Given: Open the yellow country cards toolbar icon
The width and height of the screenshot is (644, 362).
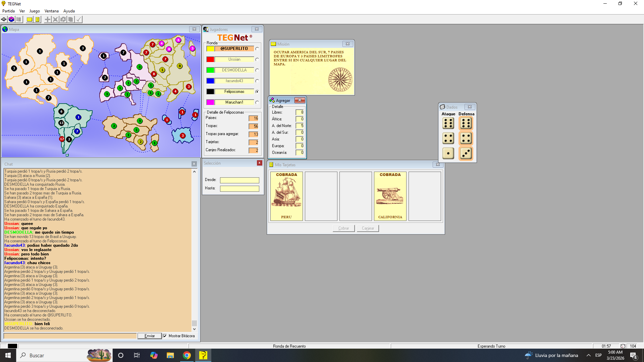Looking at the screenshot, I should 37,19.
